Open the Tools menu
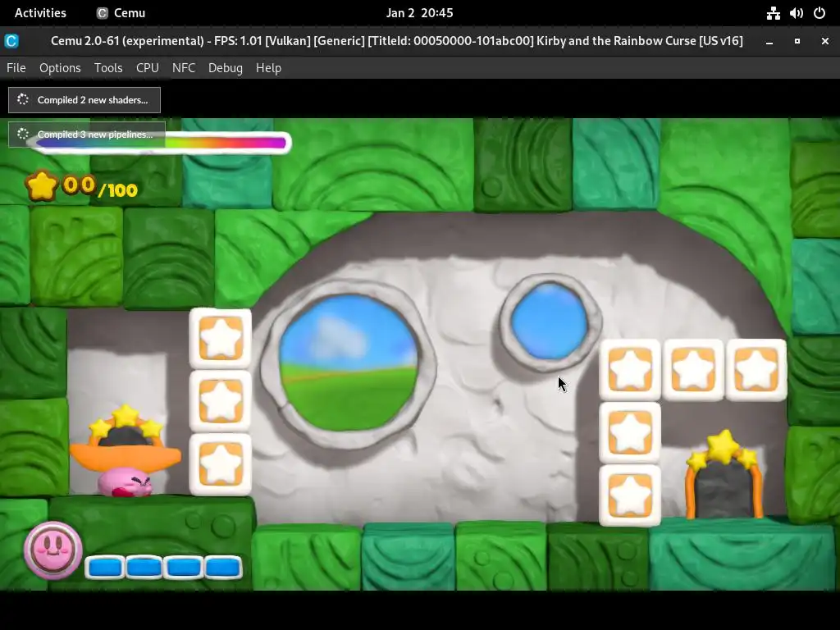840x630 pixels. tap(108, 68)
